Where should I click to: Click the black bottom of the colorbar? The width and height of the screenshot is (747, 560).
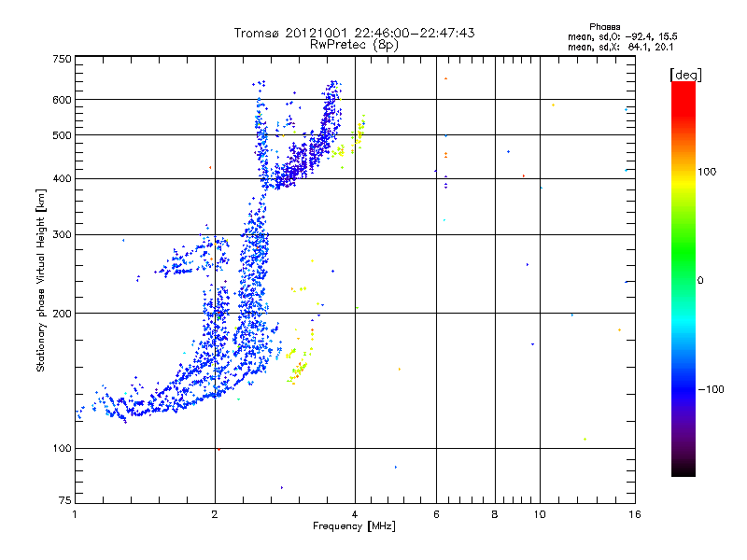(684, 469)
